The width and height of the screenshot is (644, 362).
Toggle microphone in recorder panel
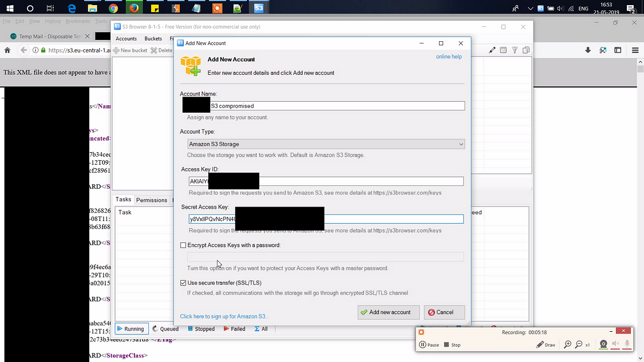(x=627, y=344)
